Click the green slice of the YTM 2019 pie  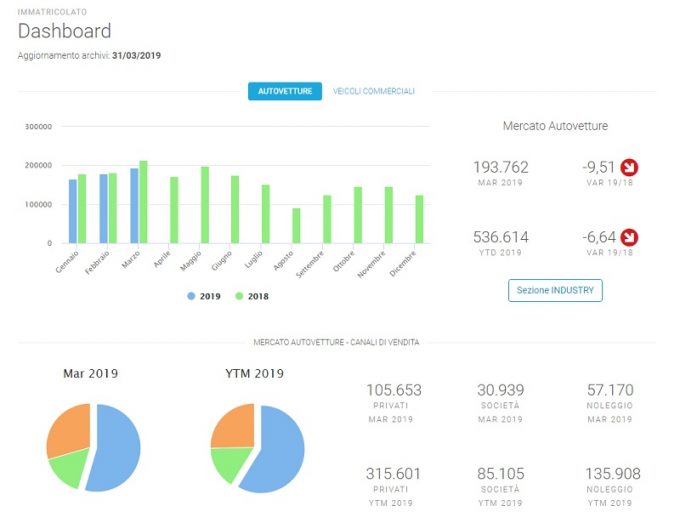229,463
